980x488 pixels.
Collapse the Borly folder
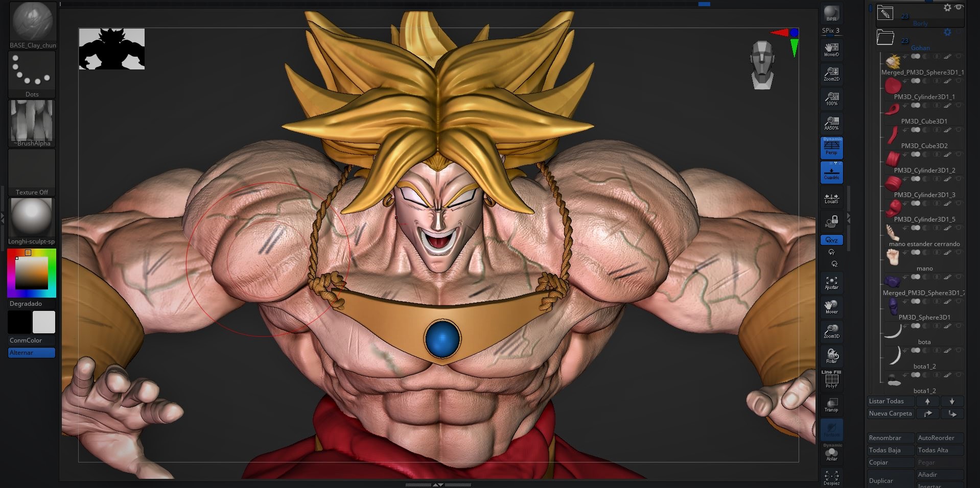click(885, 14)
